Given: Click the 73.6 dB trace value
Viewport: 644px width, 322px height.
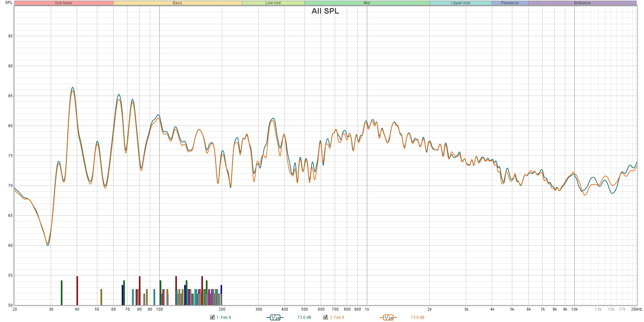Looking at the screenshot, I should tap(304, 317).
